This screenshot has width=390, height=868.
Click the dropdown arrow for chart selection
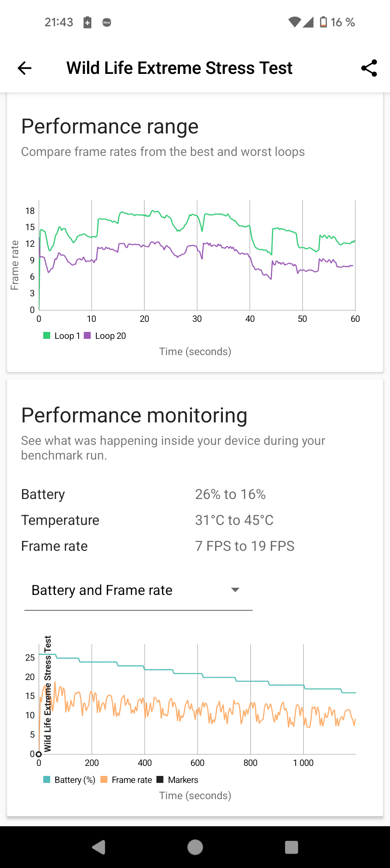235,590
